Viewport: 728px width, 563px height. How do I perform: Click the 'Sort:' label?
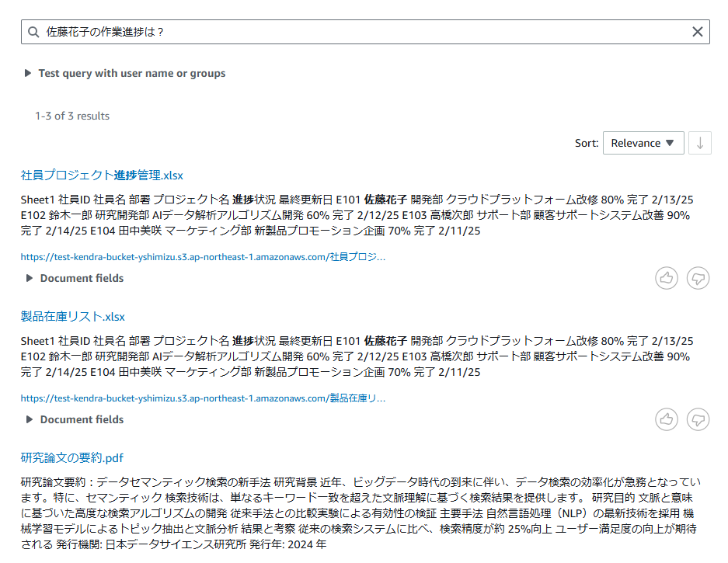tap(587, 143)
